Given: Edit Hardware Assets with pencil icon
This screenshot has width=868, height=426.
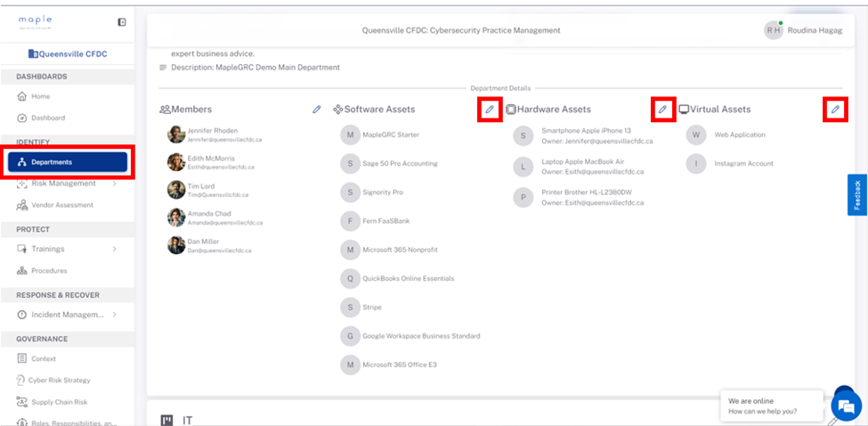Looking at the screenshot, I should [662, 110].
